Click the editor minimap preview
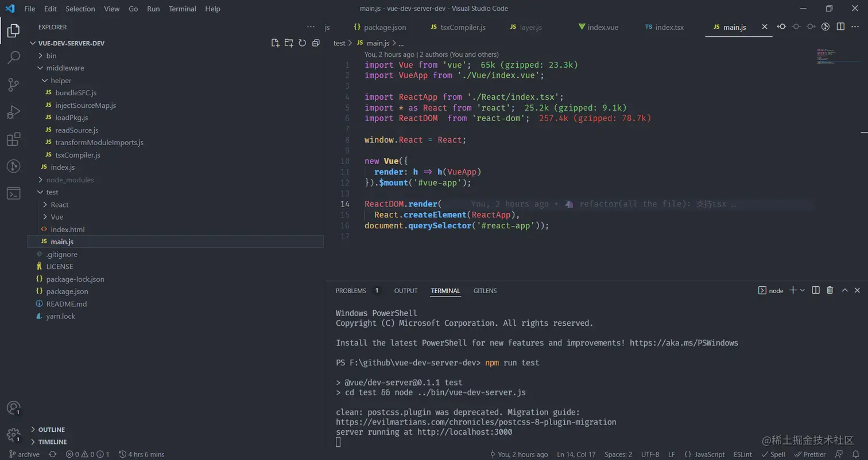The width and height of the screenshot is (868, 460). click(837, 56)
